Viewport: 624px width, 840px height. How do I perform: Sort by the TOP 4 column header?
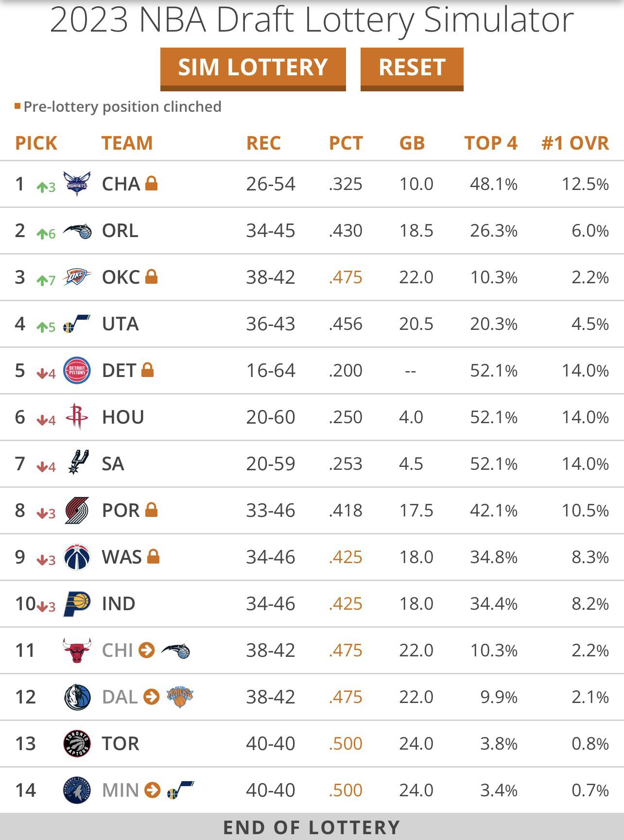pos(490,143)
